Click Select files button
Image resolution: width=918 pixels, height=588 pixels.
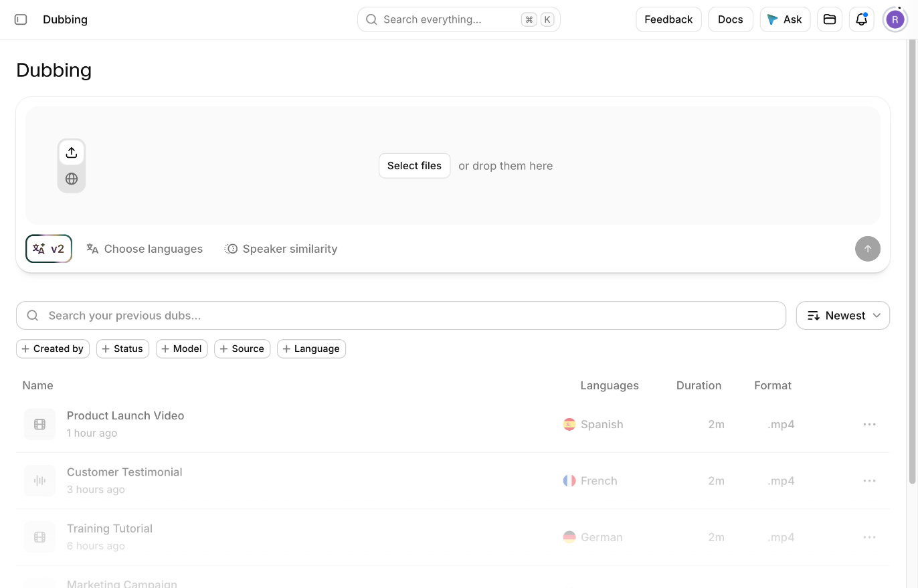414,166
